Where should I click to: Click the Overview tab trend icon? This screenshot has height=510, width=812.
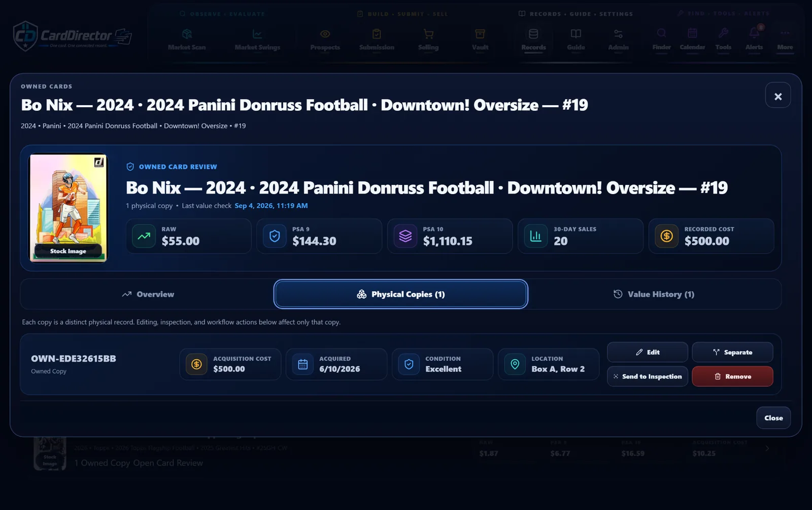pyautogui.click(x=126, y=294)
